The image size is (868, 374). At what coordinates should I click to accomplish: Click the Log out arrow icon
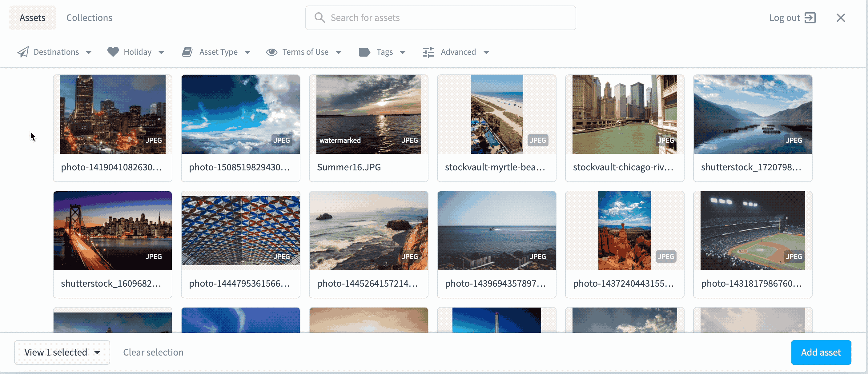(x=811, y=18)
